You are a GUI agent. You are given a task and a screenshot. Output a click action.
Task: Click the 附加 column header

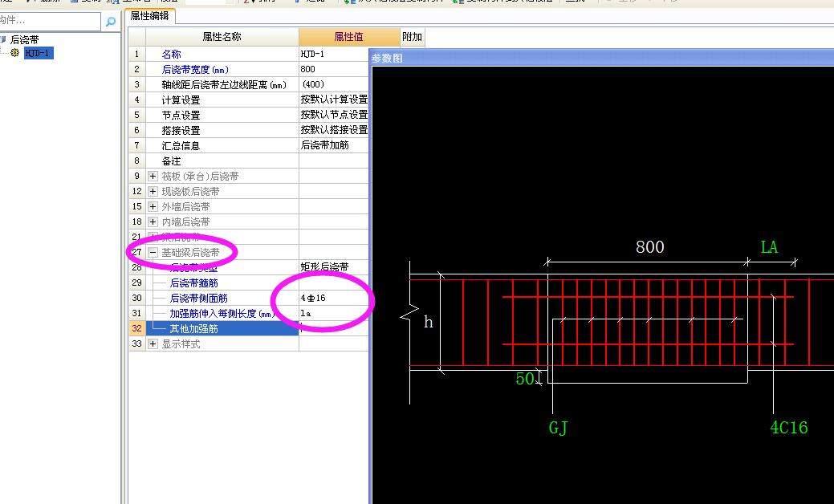click(x=413, y=37)
